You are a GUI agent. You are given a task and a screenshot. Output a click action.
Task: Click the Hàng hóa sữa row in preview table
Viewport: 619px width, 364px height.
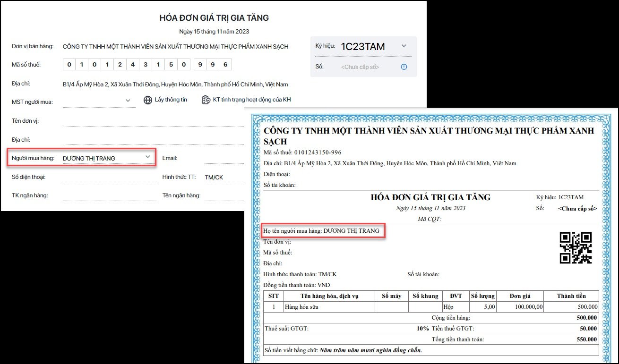pos(301,307)
